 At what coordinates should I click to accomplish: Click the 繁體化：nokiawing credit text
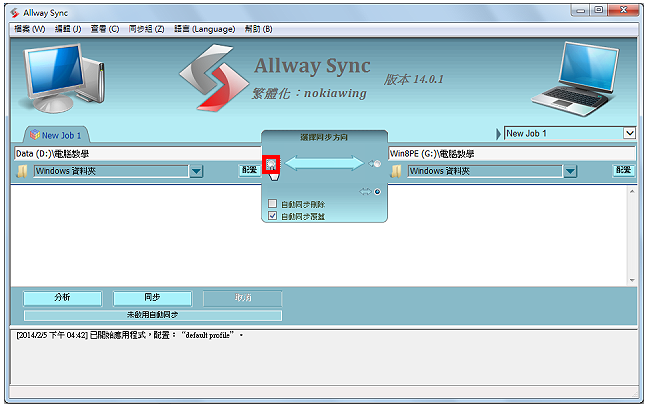(x=309, y=93)
